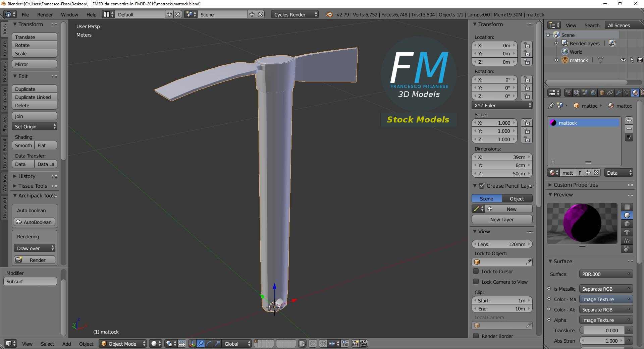The width and height of the screenshot is (644, 349).
Task: Click the lock icon for Location X
Action: click(x=527, y=45)
